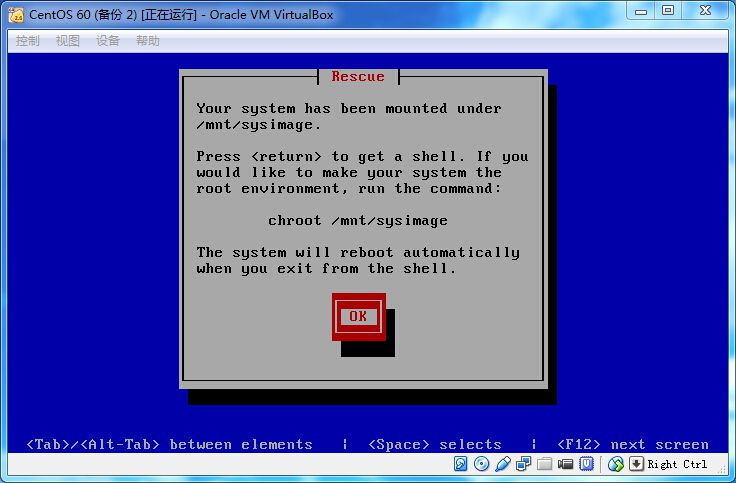736x483 pixels.
Task: Maximize the VirtualBox window
Action: click(x=668, y=11)
